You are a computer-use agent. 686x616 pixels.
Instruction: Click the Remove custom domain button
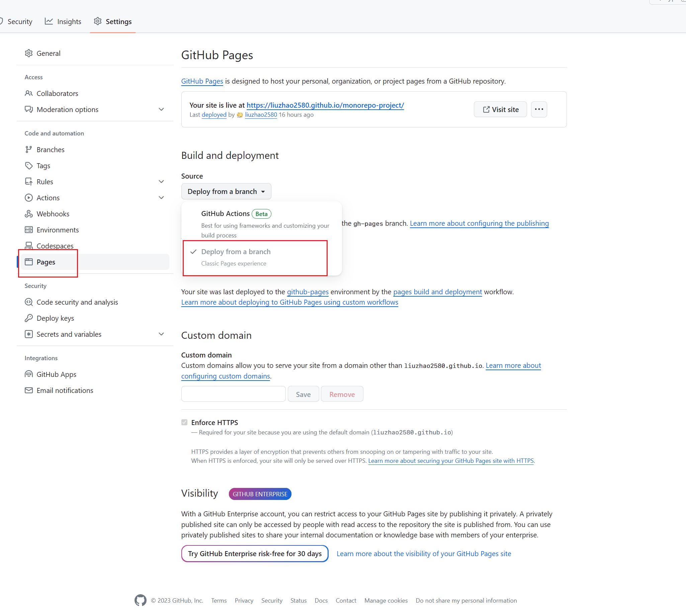click(342, 394)
